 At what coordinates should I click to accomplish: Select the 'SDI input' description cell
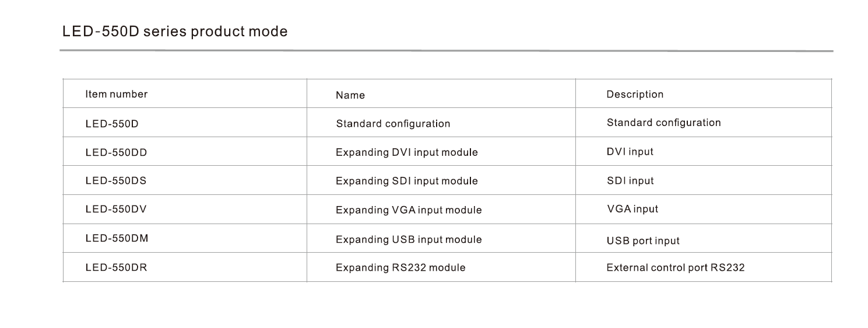tap(630, 181)
